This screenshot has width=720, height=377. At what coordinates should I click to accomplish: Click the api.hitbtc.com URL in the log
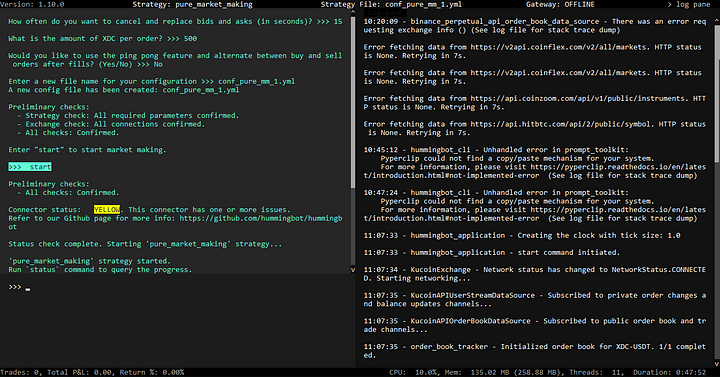560,124
